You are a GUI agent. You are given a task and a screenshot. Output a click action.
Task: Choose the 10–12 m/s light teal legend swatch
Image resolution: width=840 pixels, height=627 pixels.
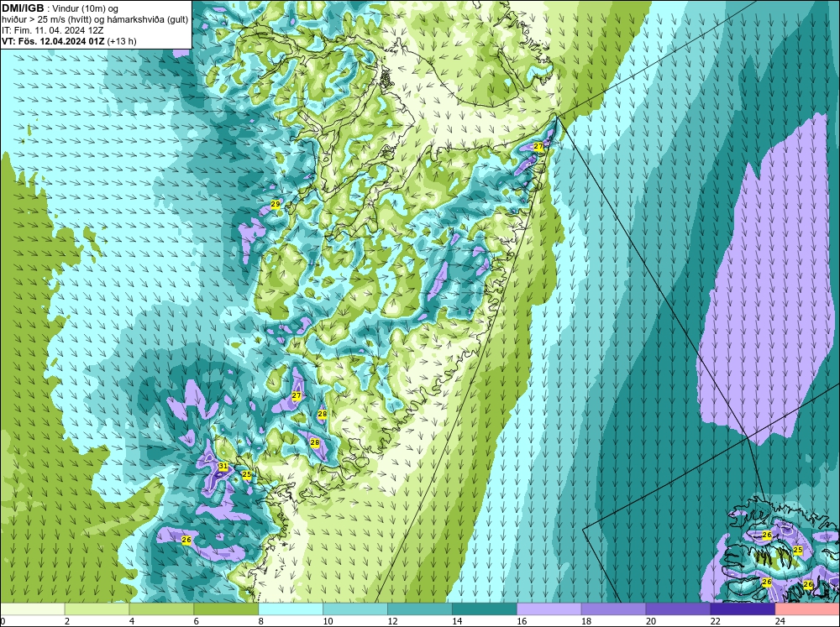355,609
